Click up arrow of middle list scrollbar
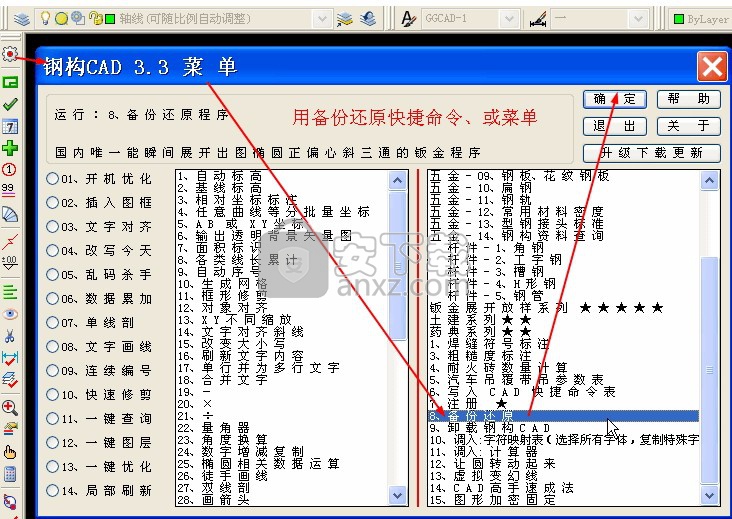Screen dimensions: 732x519 398,181
